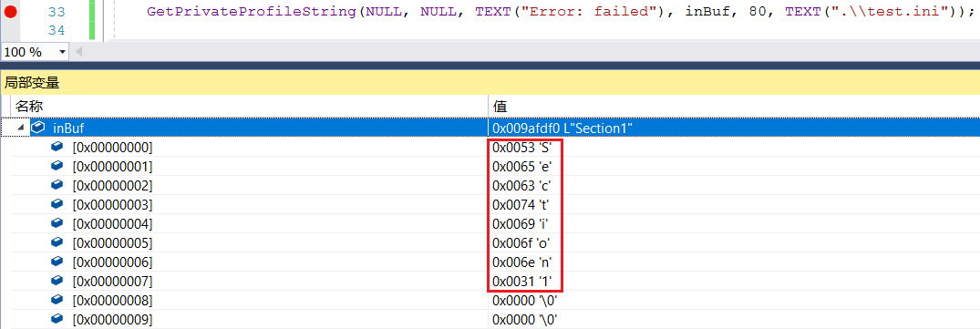Click the value 0x006f 'o'
Image resolution: width=980 pixels, height=329 pixels.
(x=521, y=242)
